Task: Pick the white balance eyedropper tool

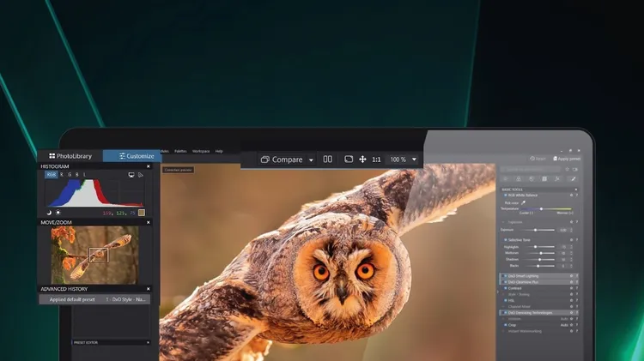Action: pos(523,202)
